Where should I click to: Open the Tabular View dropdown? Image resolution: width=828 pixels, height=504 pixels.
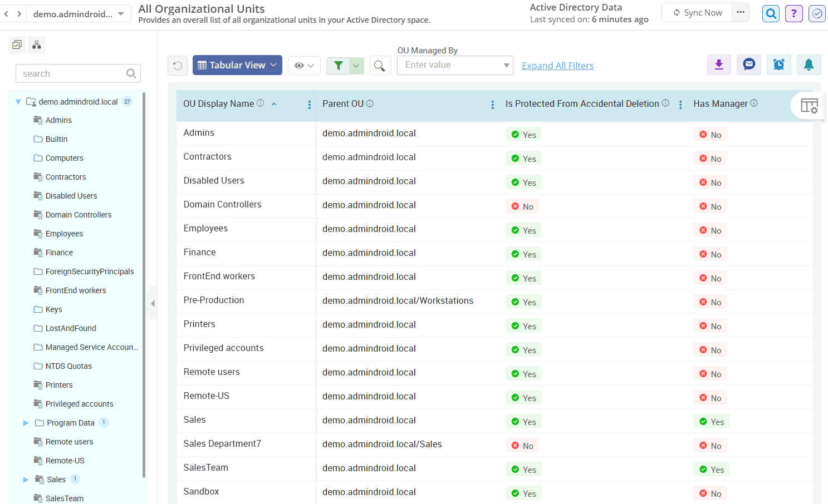[237, 65]
